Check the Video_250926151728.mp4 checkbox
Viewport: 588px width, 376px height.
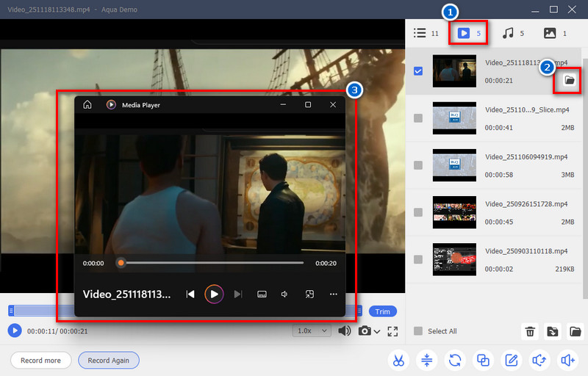418,212
